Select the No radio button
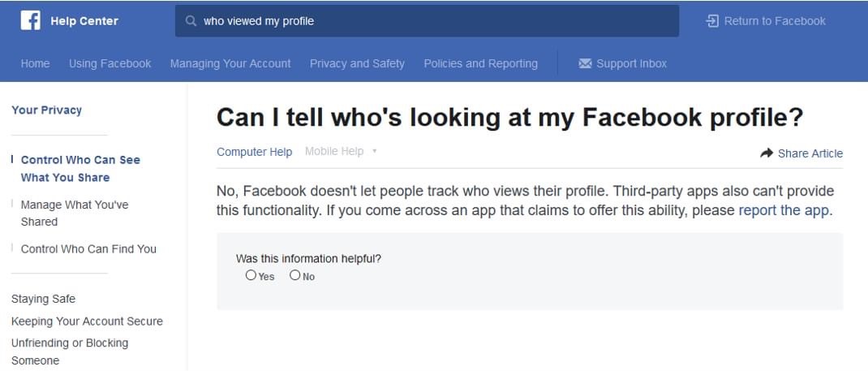Viewport: 868px width, 371px height. pos(295,275)
